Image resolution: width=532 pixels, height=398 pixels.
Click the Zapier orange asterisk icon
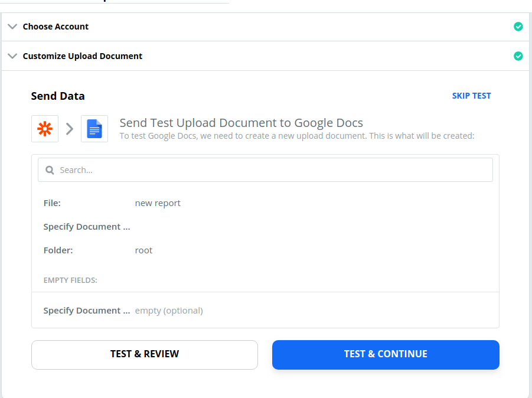point(45,129)
